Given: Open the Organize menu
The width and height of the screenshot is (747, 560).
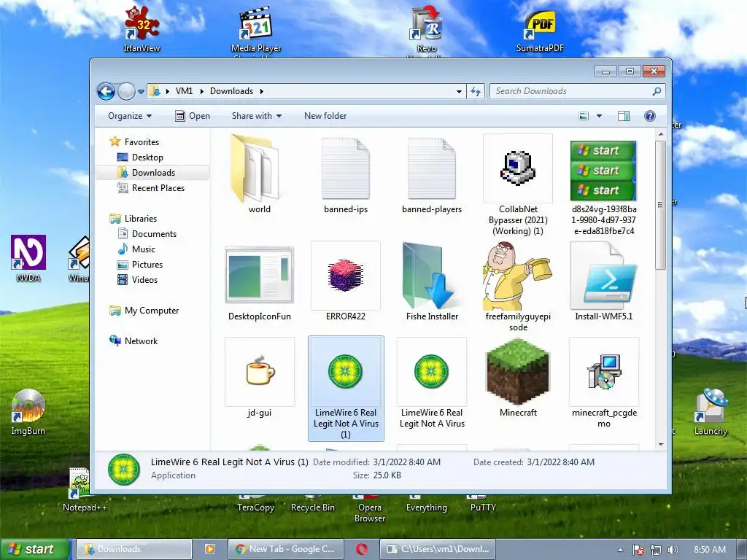Looking at the screenshot, I should (130, 116).
